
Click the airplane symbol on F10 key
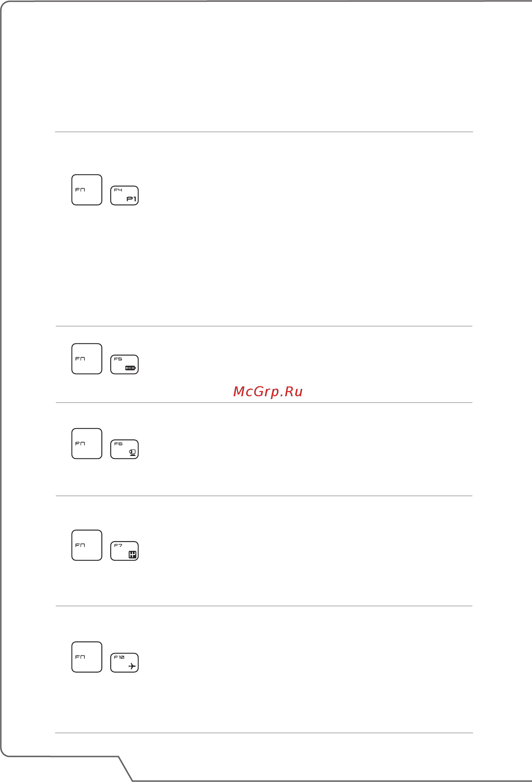tap(132, 666)
